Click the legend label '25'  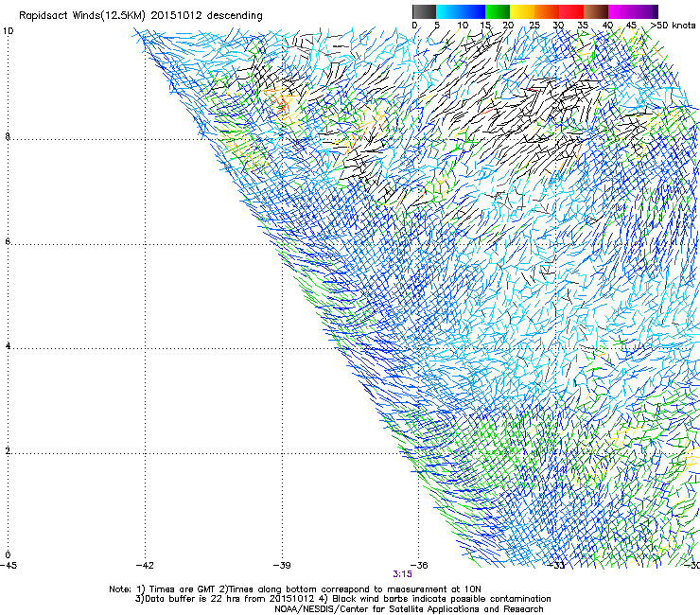[x=534, y=26]
